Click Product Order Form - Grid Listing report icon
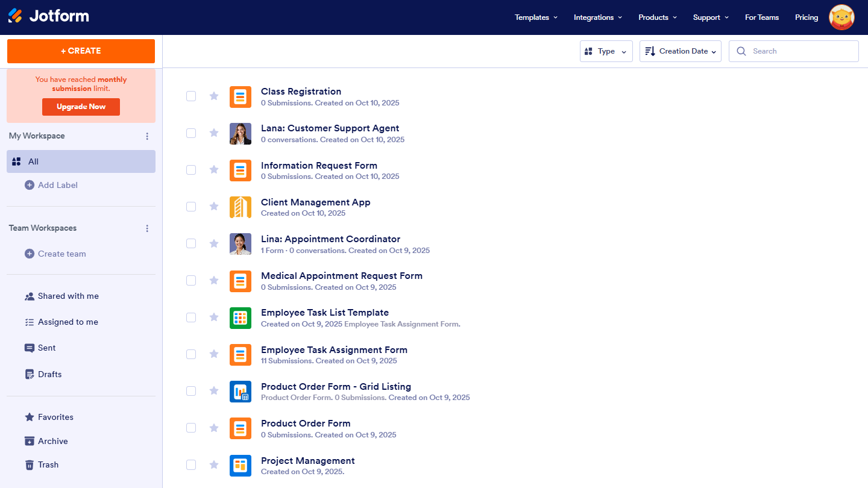 pyautogui.click(x=241, y=392)
